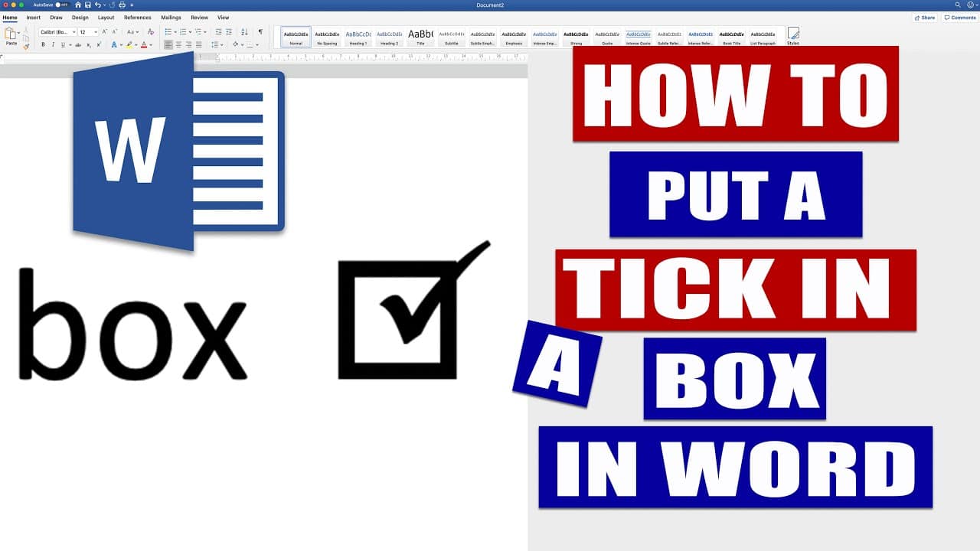Image resolution: width=980 pixels, height=551 pixels.
Task: Click the Paste button
Action: pyautogui.click(x=11, y=36)
